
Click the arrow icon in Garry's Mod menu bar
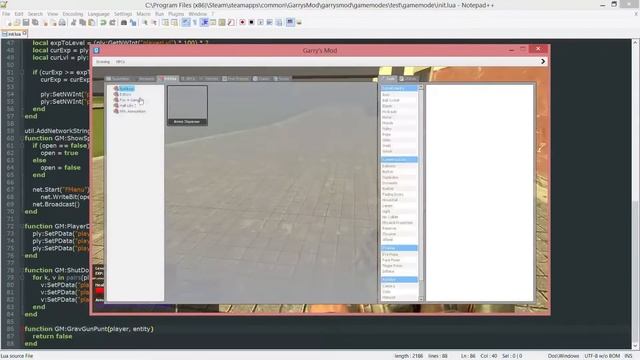543,61
